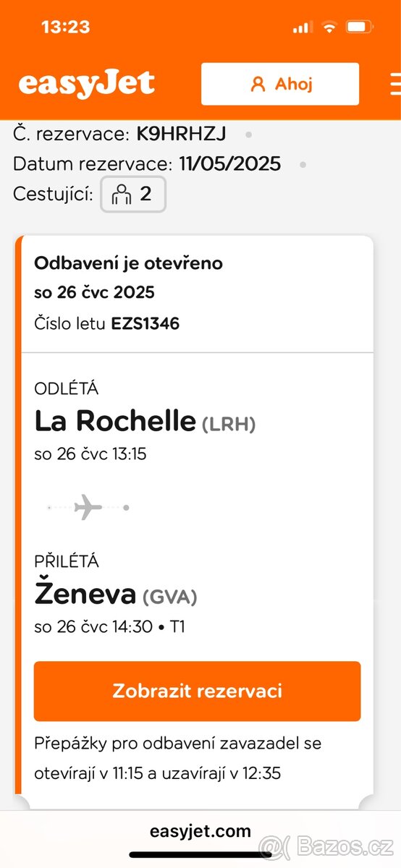
Task: Tap the reservation date 11/05/2025
Action: click(230, 164)
